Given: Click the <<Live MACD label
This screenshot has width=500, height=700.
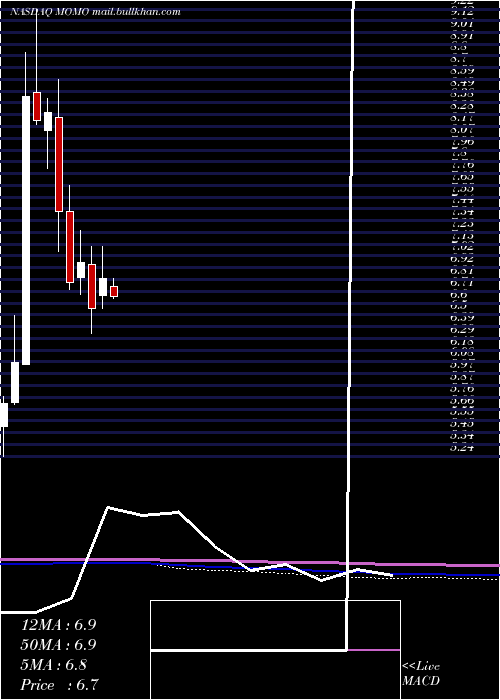Looking at the screenshot, I should tap(421, 674).
